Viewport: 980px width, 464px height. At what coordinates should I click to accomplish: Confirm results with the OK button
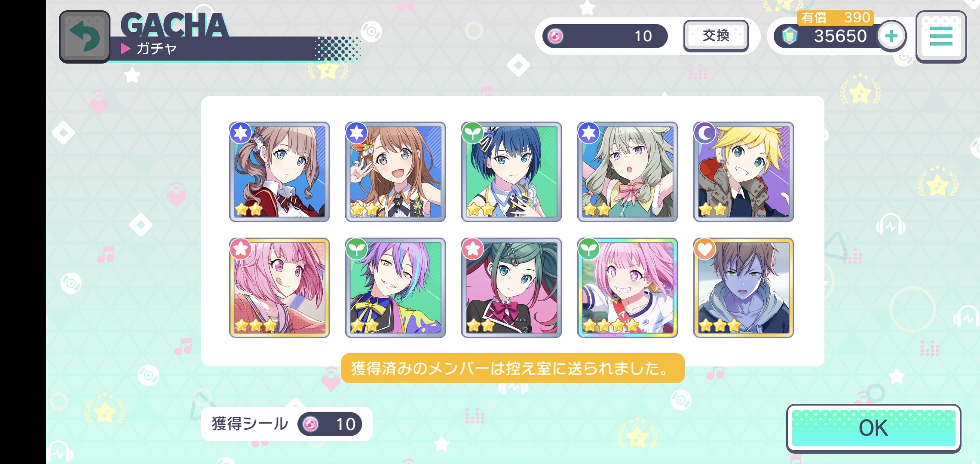pyautogui.click(x=873, y=428)
